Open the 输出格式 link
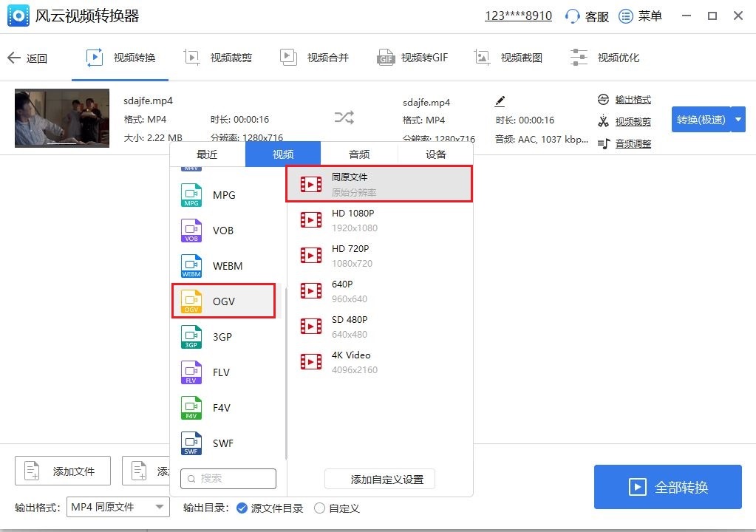The image size is (756, 532). (x=633, y=100)
